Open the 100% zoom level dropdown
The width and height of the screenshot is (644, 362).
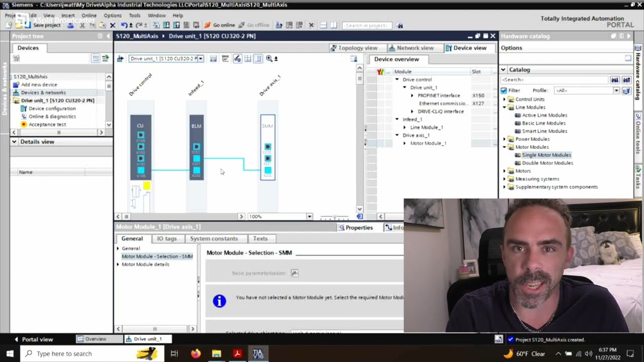(x=309, y=217)
